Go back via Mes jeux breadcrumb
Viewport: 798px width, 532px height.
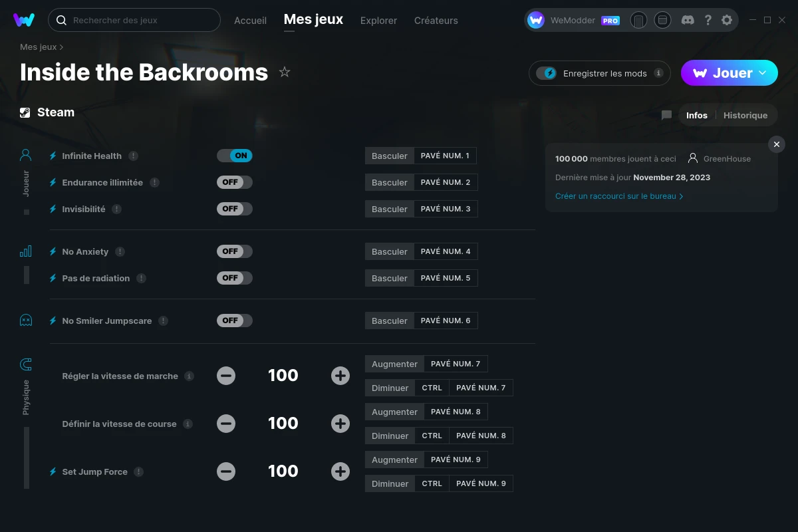(x=38, y=47)
